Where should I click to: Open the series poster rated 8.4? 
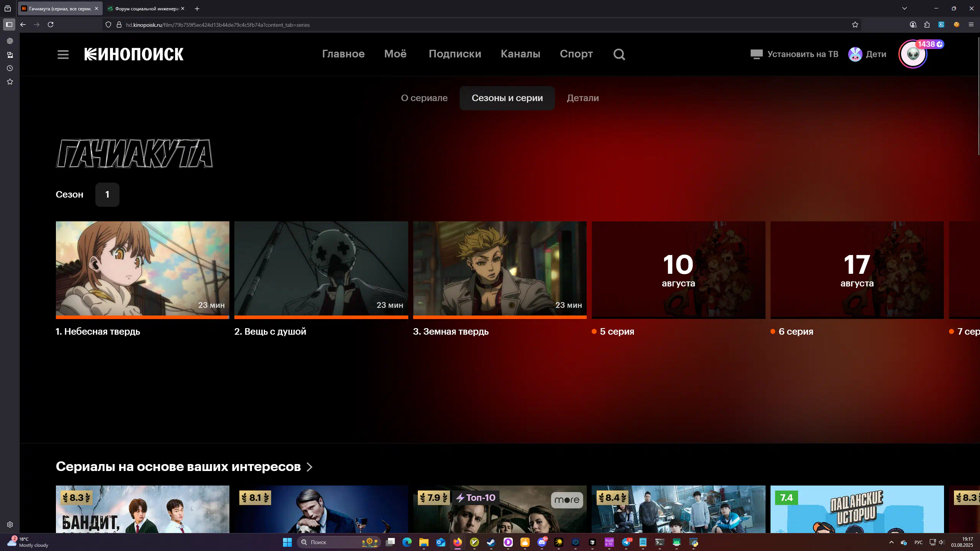tap(678, 509)
